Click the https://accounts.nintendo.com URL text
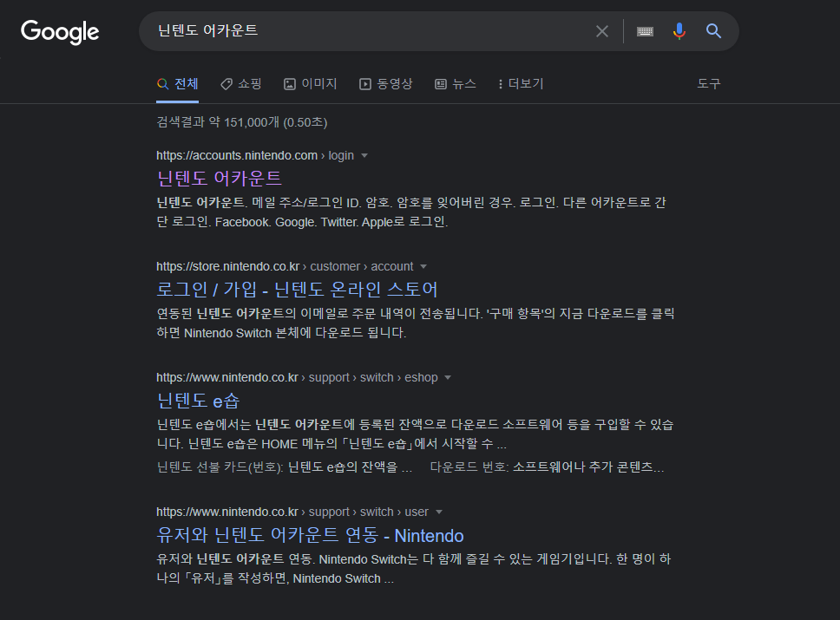 [x=237, y=156]
